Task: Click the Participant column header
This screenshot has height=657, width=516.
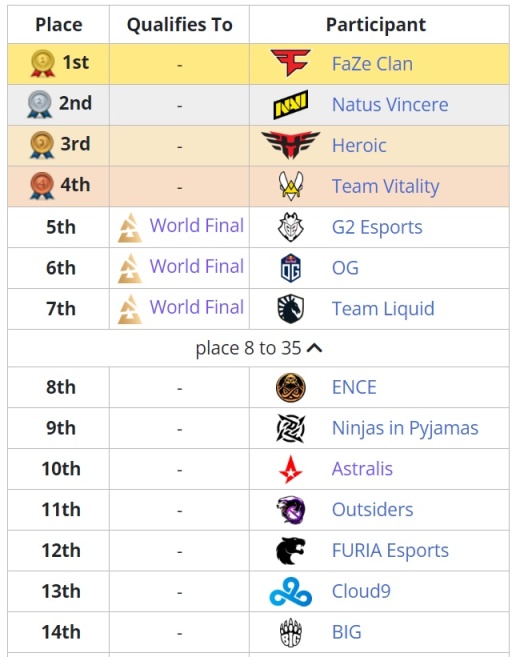Action: (x=376, y=24)
